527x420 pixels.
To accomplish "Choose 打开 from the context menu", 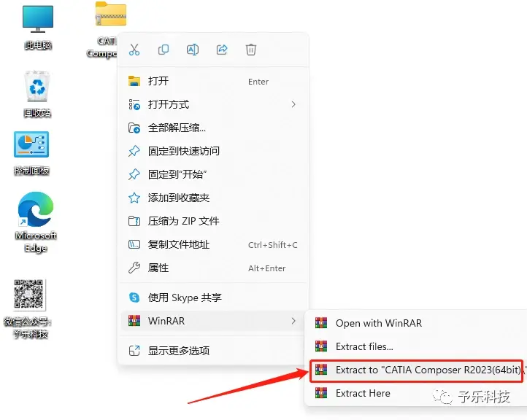I will [x=213, y=81].
